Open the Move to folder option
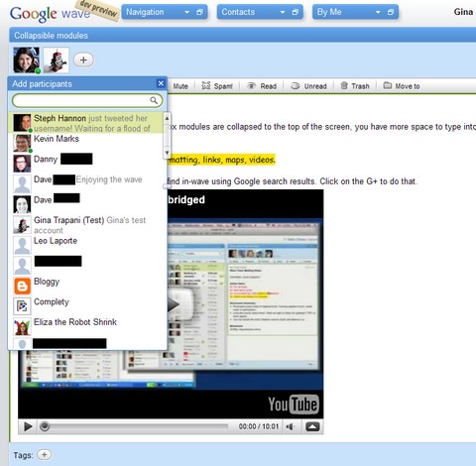The height and width of the screenshot is (466, 476). [x=402, y=86]
